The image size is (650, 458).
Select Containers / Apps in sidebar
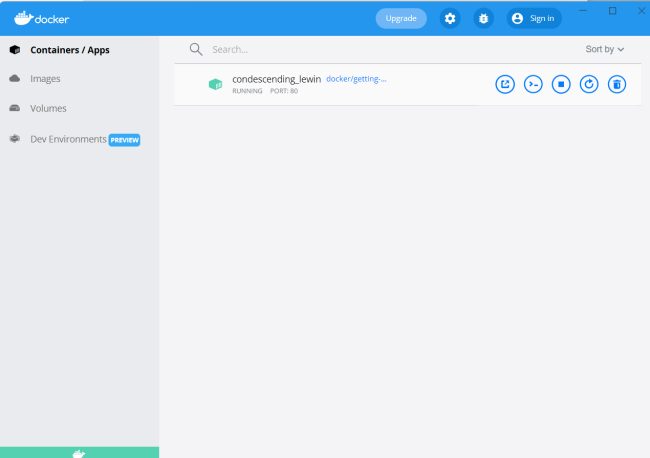[x=70, y=49]
